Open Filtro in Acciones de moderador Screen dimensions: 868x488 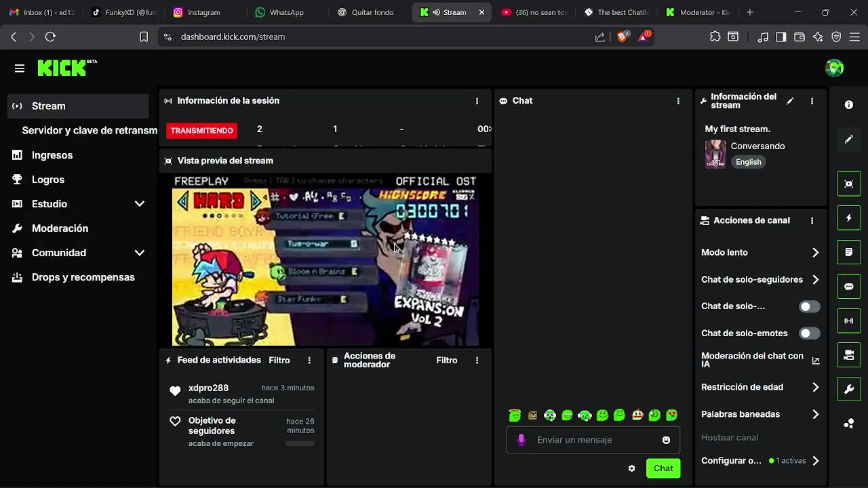click(x=447, y=361)
